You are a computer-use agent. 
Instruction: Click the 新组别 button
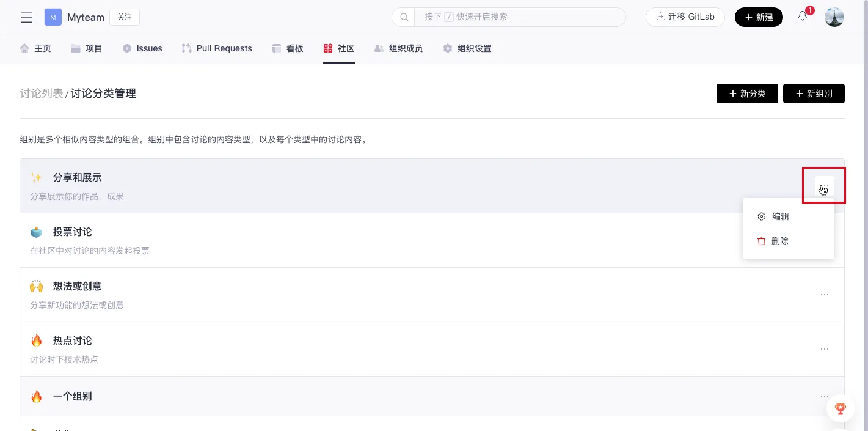pyautogui.click(x=814, y=94)
